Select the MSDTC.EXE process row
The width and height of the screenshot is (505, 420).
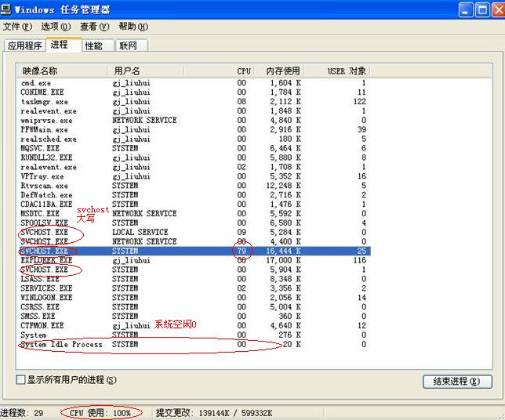click(x=193, y=214)
